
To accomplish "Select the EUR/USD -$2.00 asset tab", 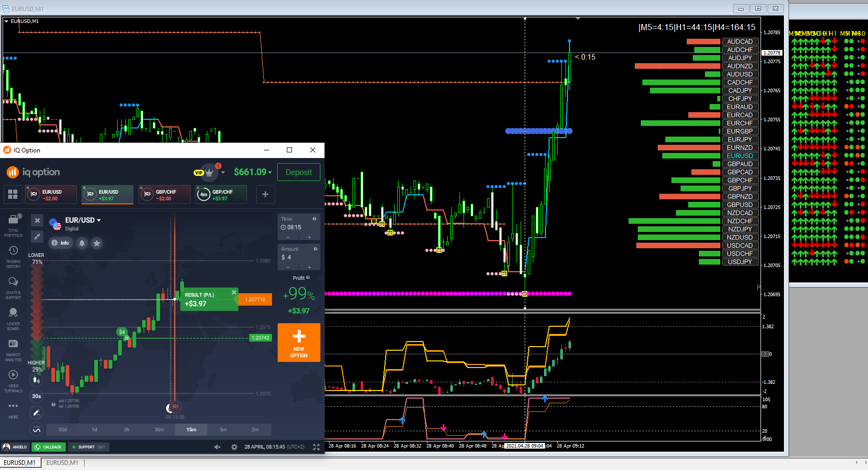I will [x=51, y=195].
